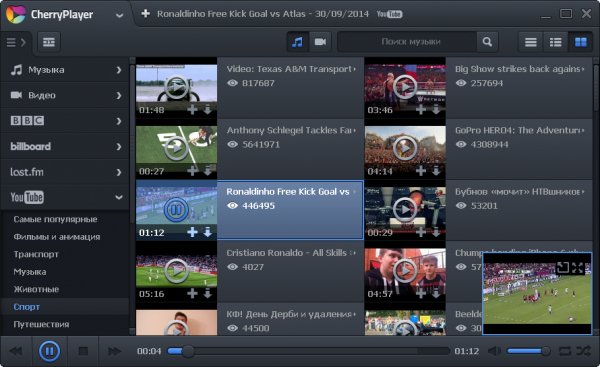Click the Ronaldinho Free Kick Goal title

click(287, 192)
